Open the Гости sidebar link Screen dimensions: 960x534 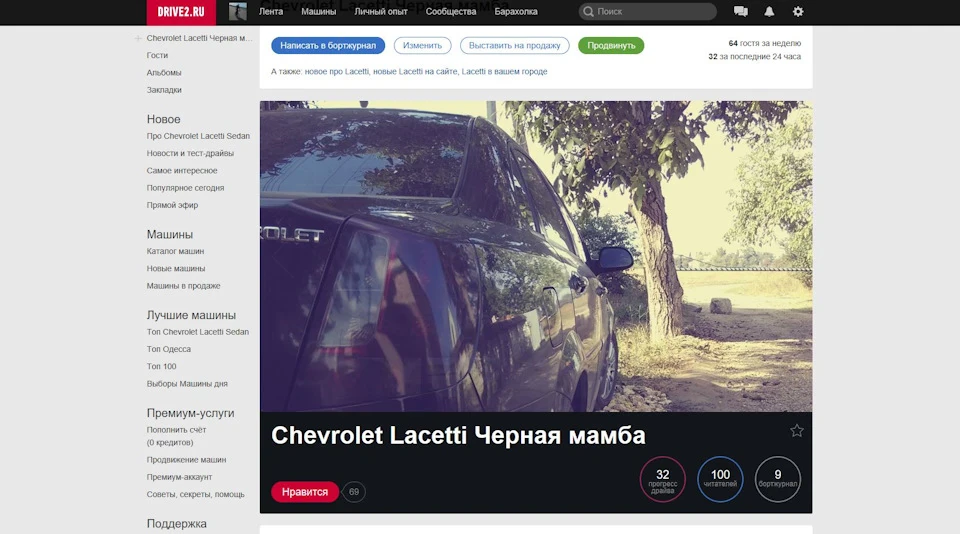tap(157, 55)
